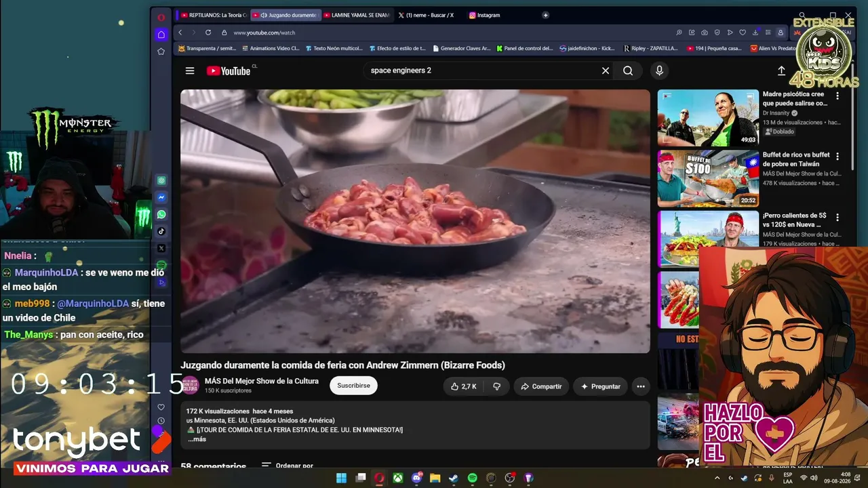Image resolution: width=868 pixels, height=488 pixels.
Task: Subscribe with the Suscribirse button
Action: [353, 386]
